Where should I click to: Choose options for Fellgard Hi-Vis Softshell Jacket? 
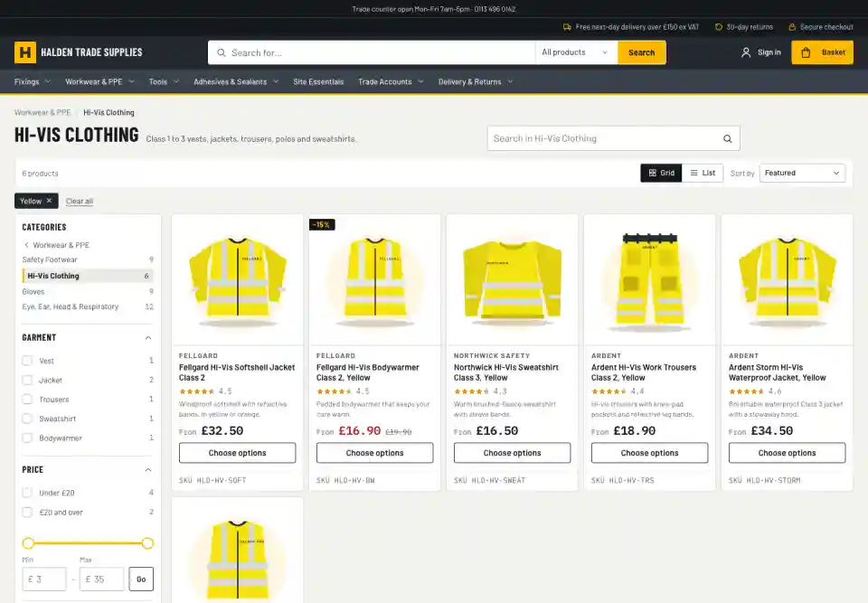pyautogui.click(x=238, y=453)
